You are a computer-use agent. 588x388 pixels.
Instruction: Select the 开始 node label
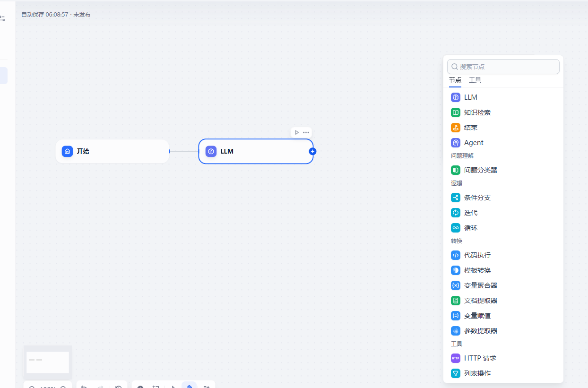coord(83,151)
